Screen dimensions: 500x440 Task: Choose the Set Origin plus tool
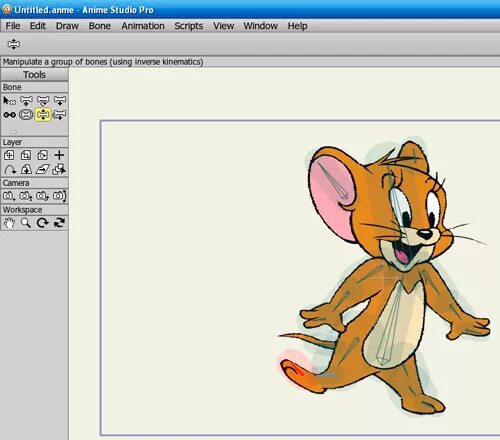click(59, 155)
